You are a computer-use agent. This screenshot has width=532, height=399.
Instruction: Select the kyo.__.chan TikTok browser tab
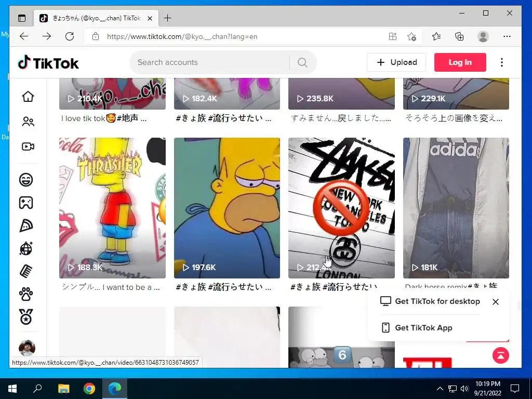point(96,18)
